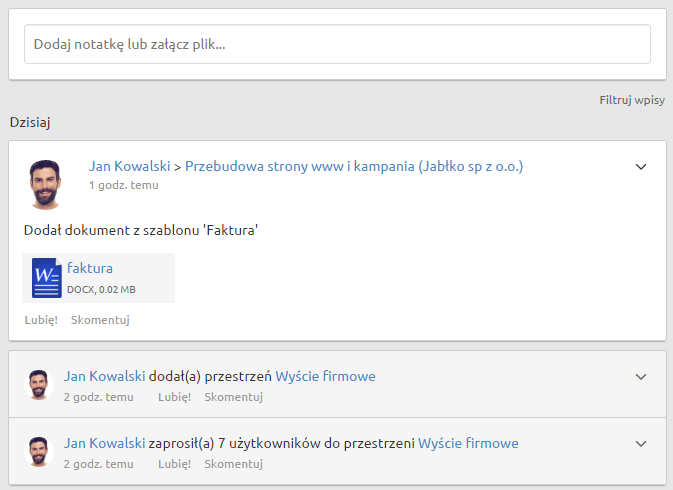Open 'Przebudowa strony www i kampania' project link
Viewport: 673px width, 490px height.
coord(354,166)
